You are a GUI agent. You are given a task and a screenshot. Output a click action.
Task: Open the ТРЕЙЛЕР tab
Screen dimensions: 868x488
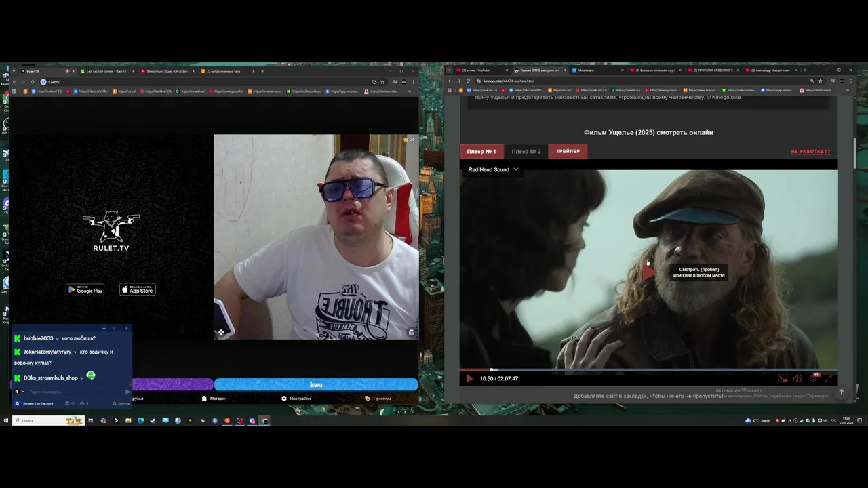tap(568, 151)
